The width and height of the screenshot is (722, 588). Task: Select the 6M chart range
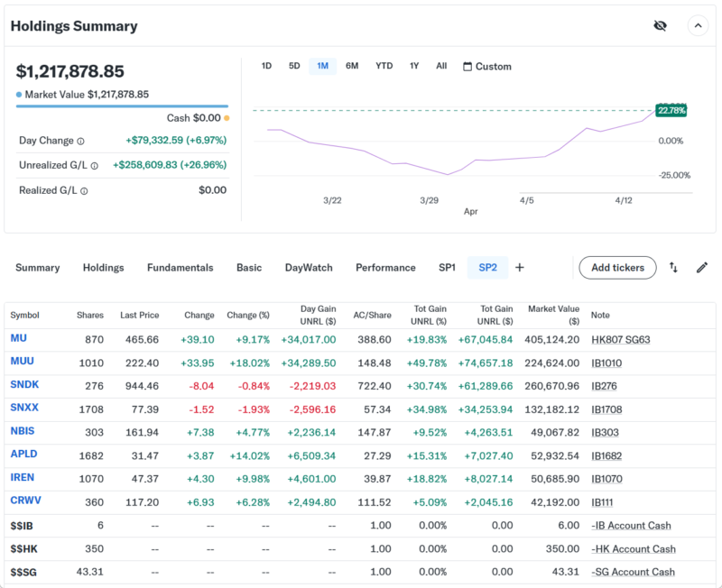(352, 66)
